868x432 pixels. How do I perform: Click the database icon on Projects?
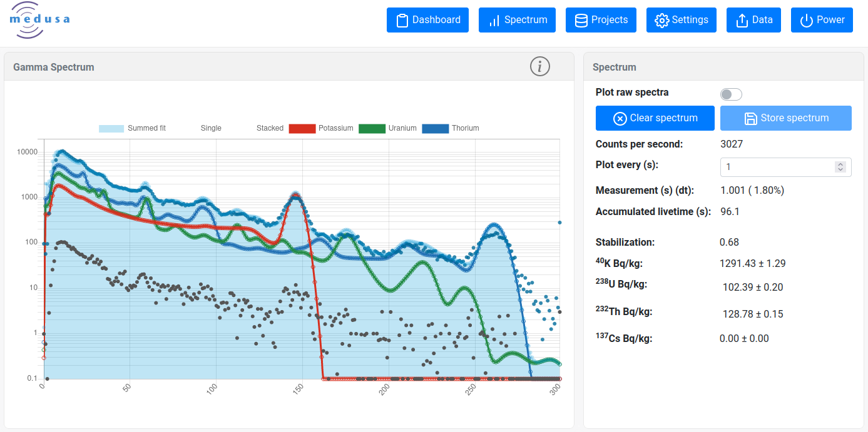(581, 20)
